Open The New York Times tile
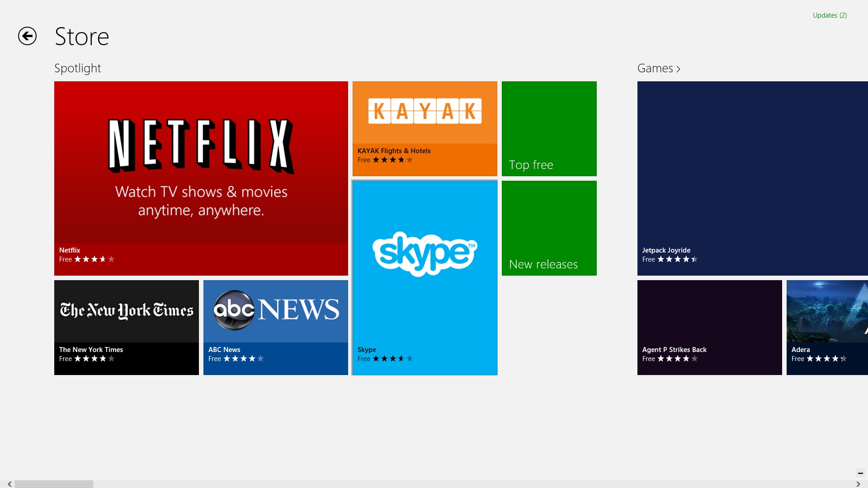 click(127, 328)
